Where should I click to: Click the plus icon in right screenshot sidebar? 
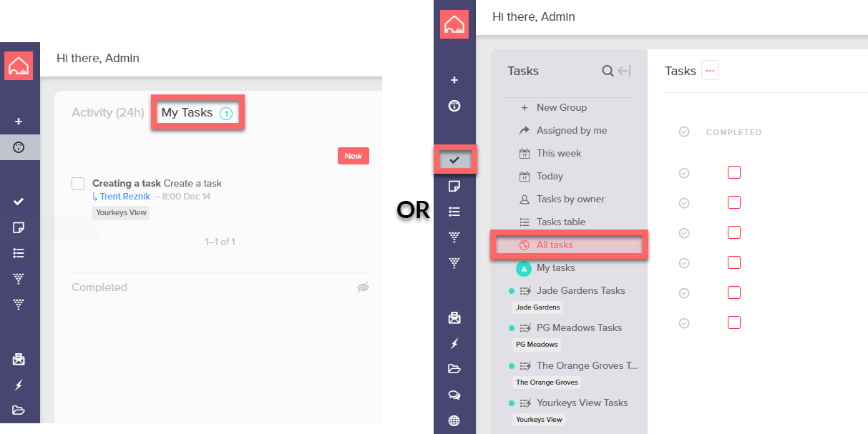tap(454, 80)
